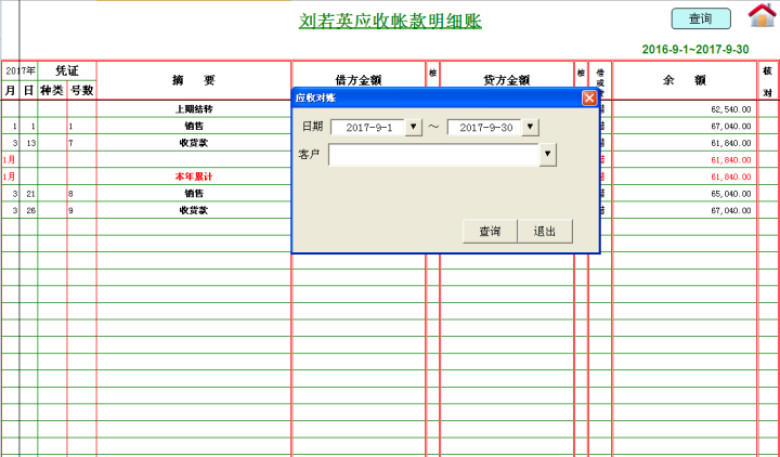Click the 号数 subheader cell
Image resolution: width=780 pixels, height=457 pixels.
(x=82, y=90)
